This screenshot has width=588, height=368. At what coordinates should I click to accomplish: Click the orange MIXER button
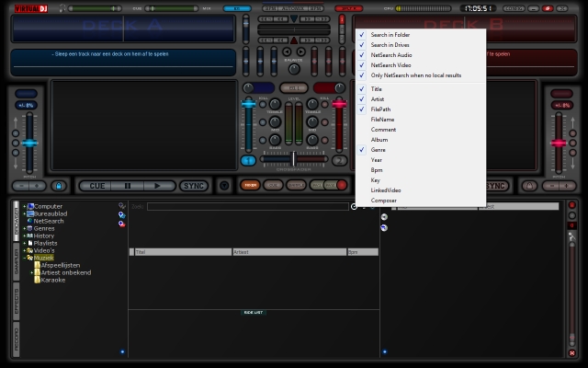(250, 185)
